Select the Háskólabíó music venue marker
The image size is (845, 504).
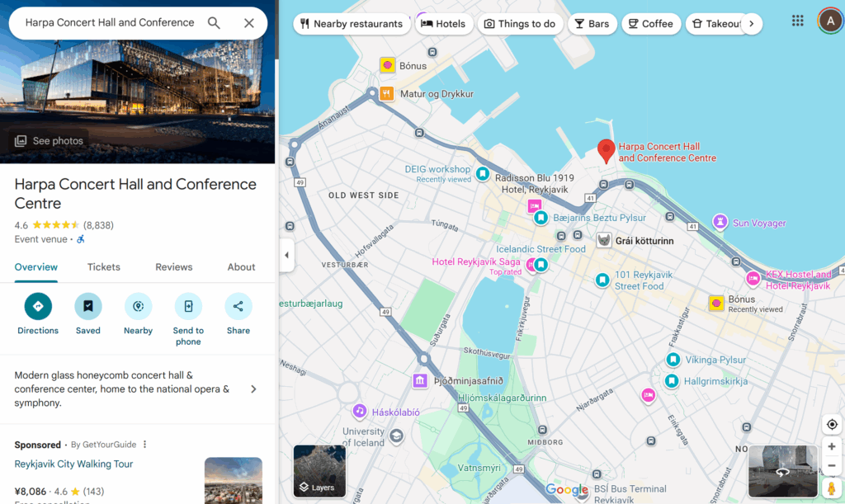[360, 412]
